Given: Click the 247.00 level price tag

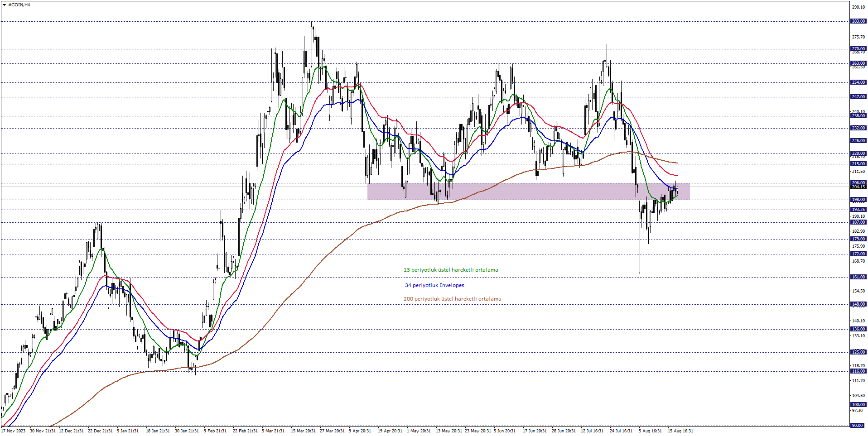Looking at the screenshot, I should 858,97.
